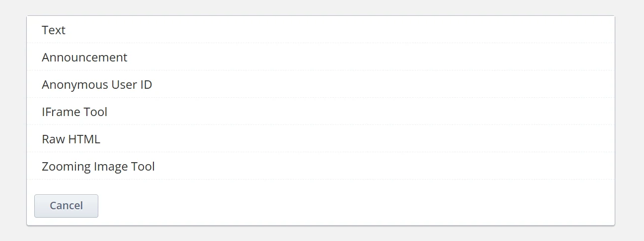Select Anonymous User ID template
644x241 pixels.
point(321,84)
